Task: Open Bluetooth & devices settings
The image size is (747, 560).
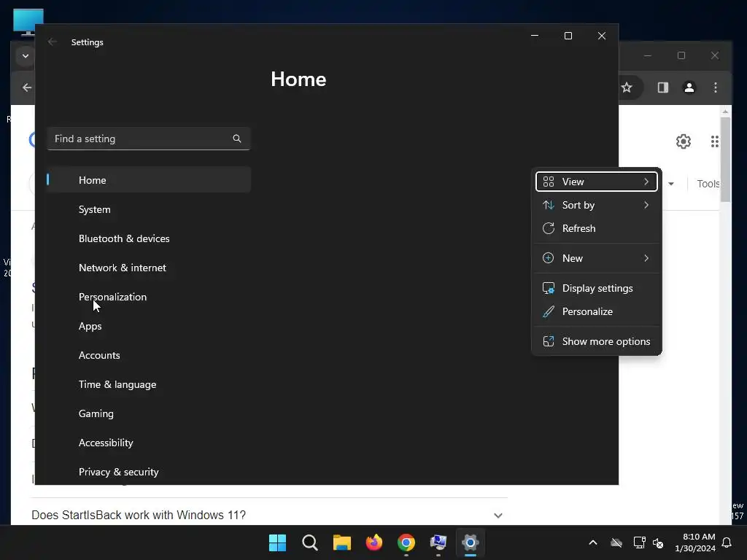Action: click(x=149, y=238)
